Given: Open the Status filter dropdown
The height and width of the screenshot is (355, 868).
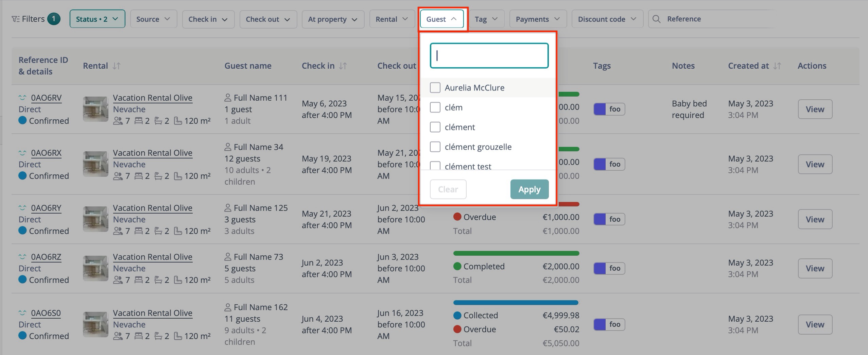Looking at the screenshot, I should coord(97,19).
